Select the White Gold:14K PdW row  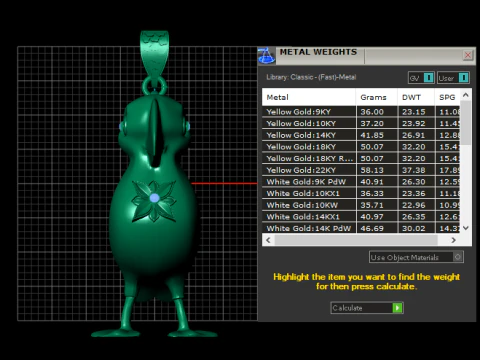coord(361,228)
